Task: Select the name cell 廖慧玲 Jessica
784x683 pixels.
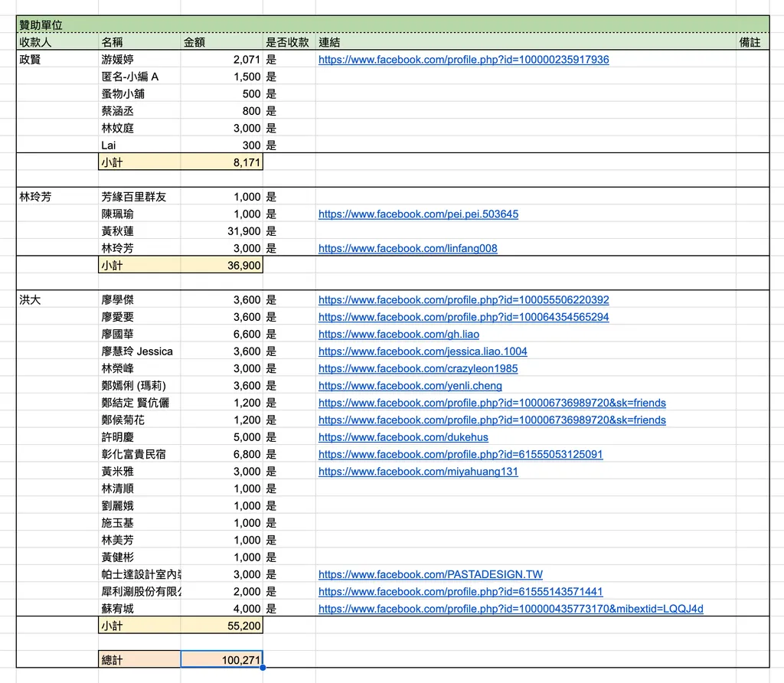Action: 139,351
